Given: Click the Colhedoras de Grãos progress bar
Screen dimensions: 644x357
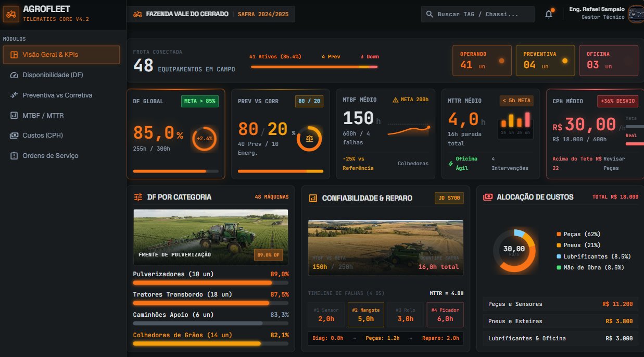Looking at the screenshot, I should [211, 343].
